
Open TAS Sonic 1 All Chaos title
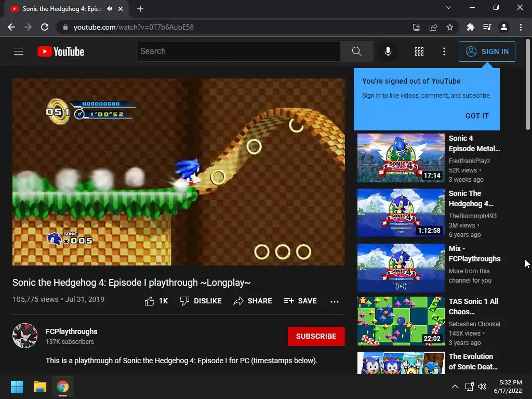coord(474,307)
